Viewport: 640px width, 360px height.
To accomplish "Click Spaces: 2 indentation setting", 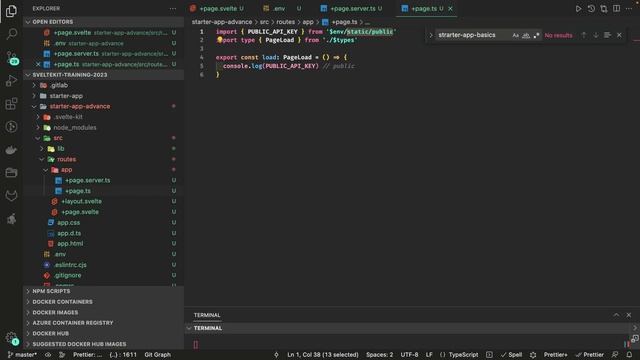I will pyautogui.click(x=380, y=355).
